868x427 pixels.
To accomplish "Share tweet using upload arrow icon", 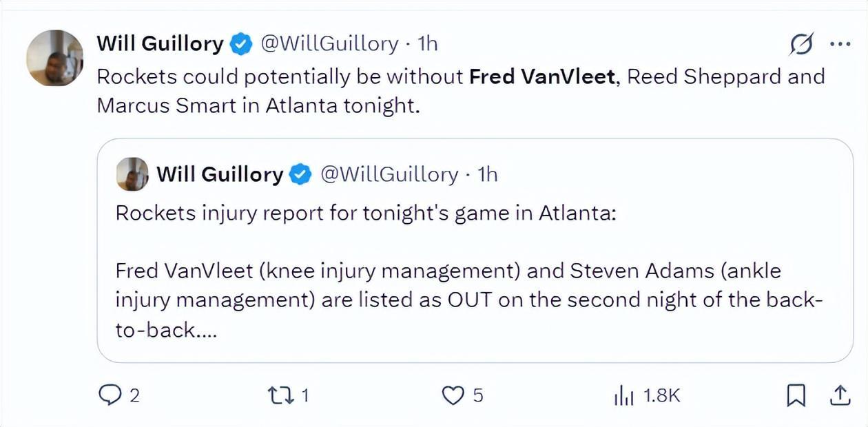I will click(839, 395).
